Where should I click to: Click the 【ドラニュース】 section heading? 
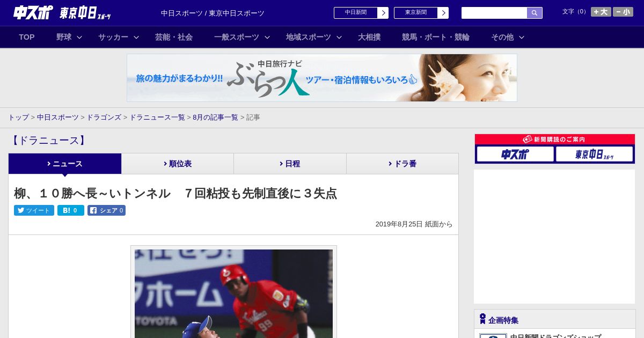click(x=48, y=141)
